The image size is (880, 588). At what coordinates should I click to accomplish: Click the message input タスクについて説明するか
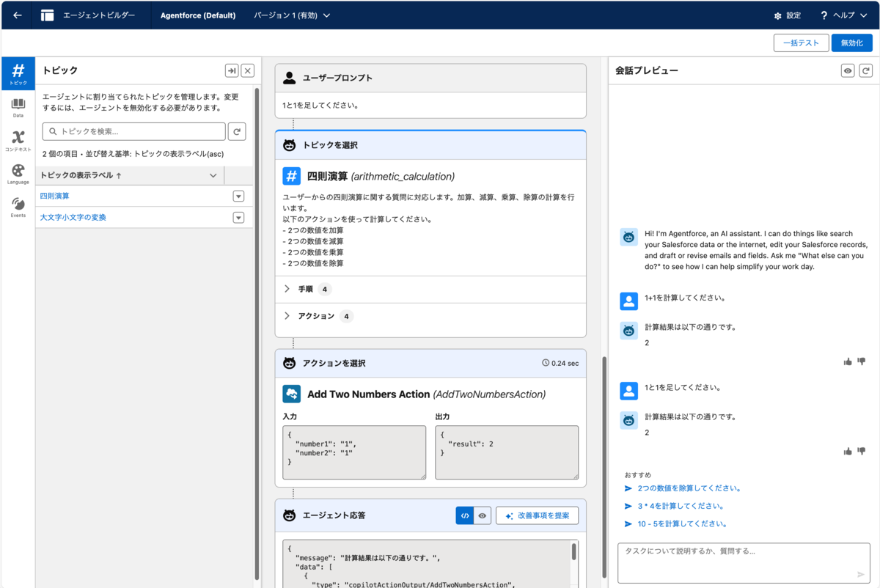[744, 563]
